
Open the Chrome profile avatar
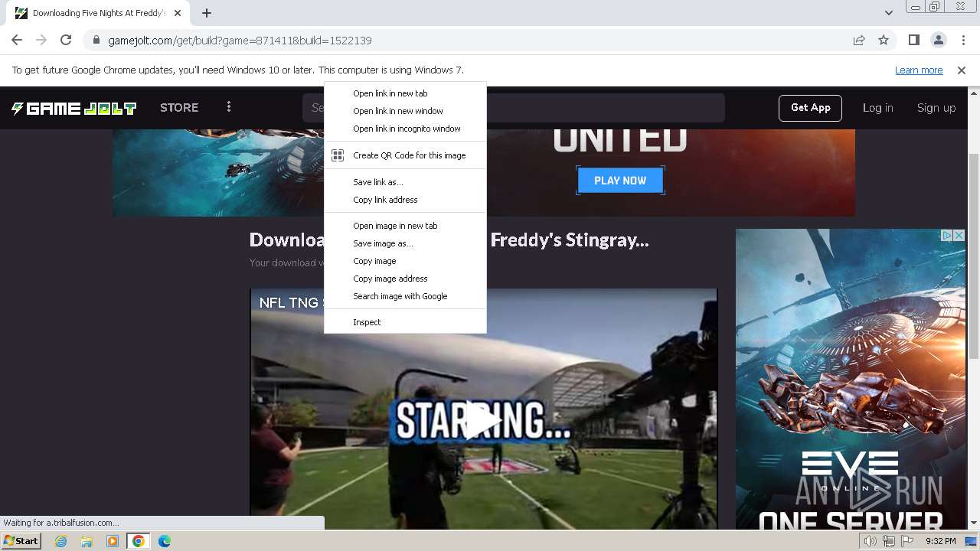tap(938, 40)
